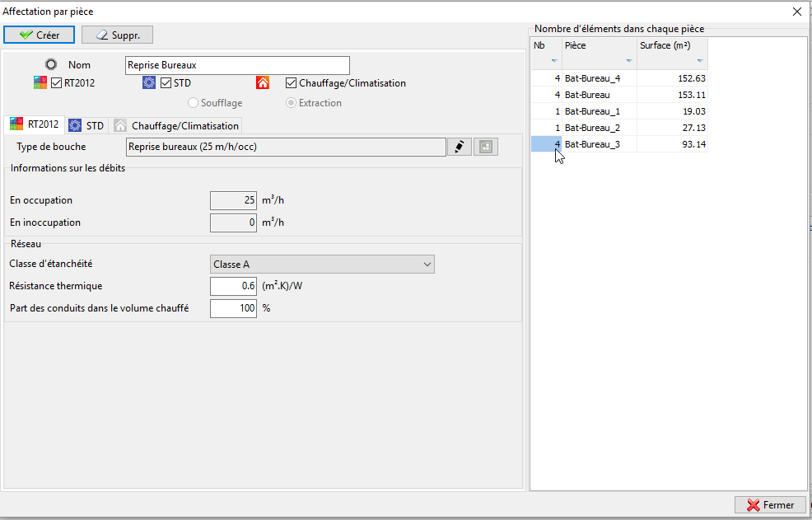Click the pencil edit icon beside Type de bouche

[460, 147]
